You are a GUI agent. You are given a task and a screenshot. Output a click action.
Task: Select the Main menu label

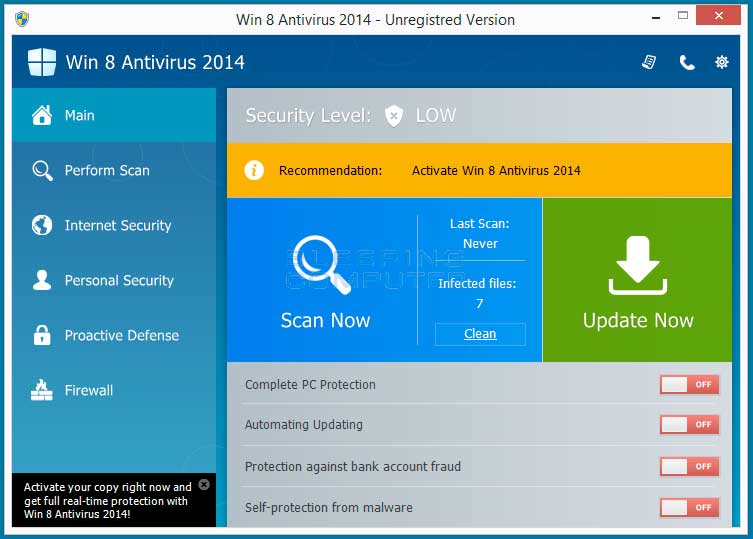pos(80,115)
